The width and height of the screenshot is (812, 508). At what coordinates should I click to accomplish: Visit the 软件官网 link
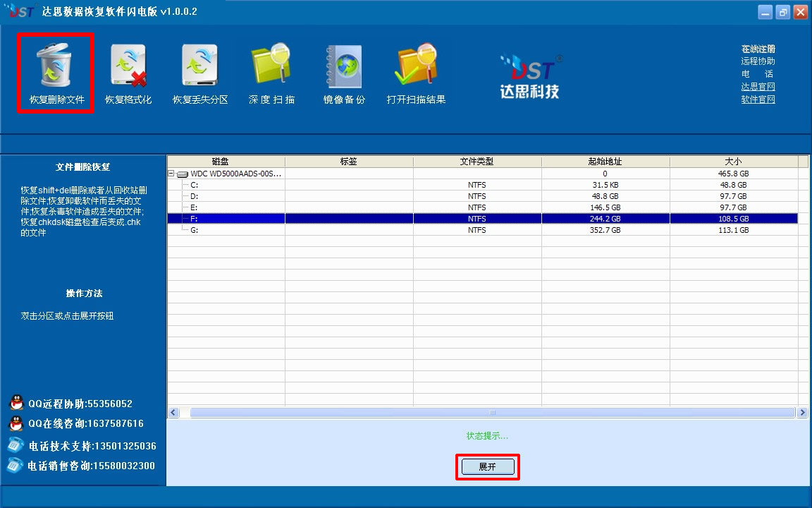758,99
